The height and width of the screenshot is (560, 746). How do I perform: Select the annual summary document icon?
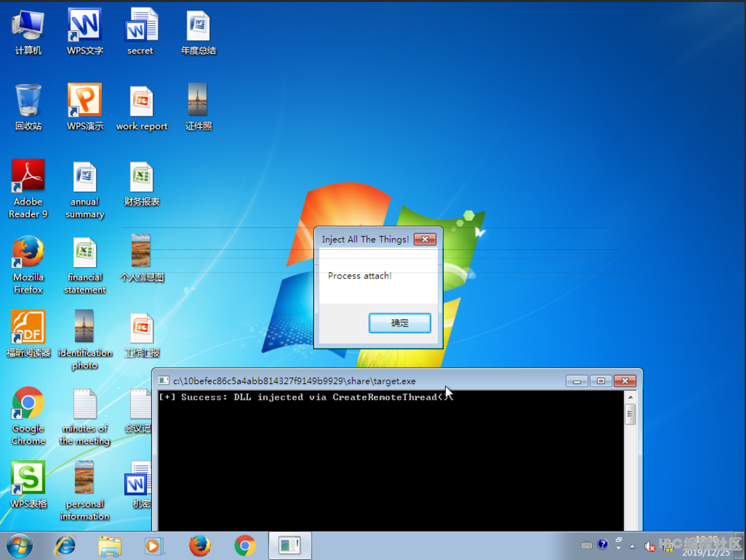pyautogui.click(x=85, y=189)
